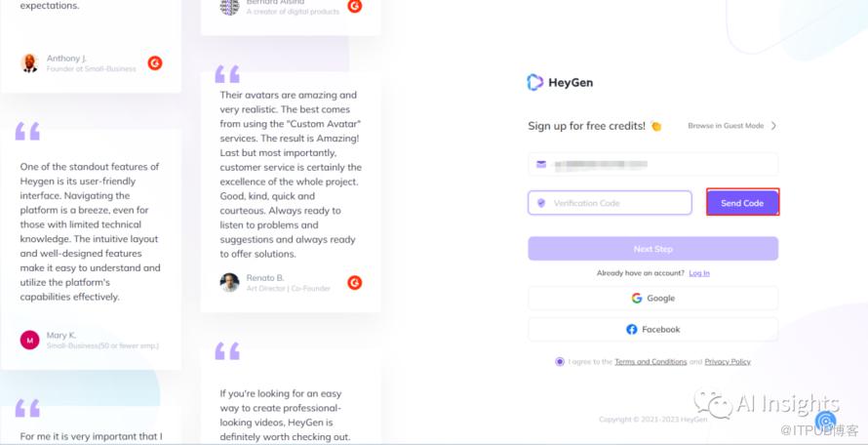The height and width of the screenshot is (445, 868).
Task: Open the Log In link
Action: tap(699, 273)
